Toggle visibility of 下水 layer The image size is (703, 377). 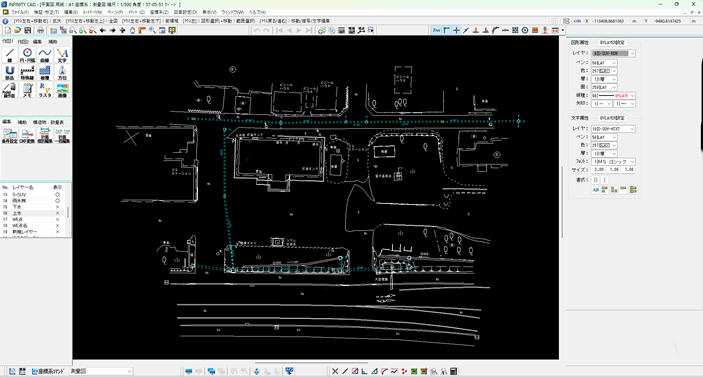[x=57, y=207]
